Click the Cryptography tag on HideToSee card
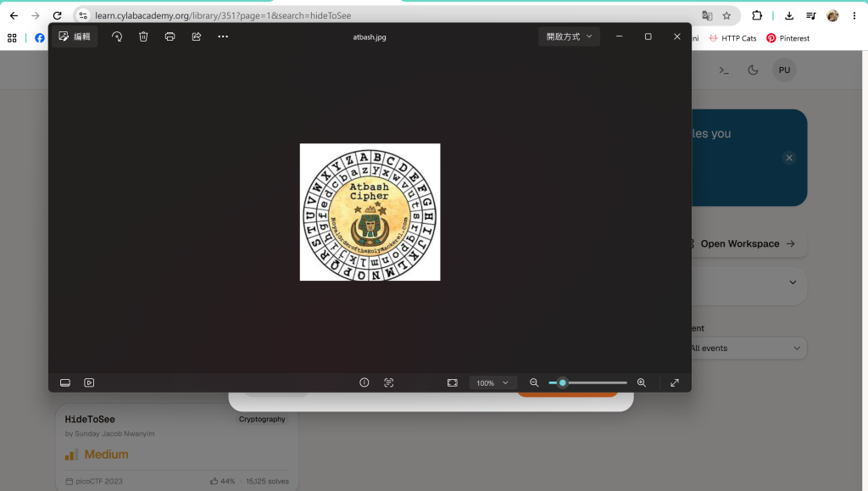868x491 pixels. coord(262,419)
